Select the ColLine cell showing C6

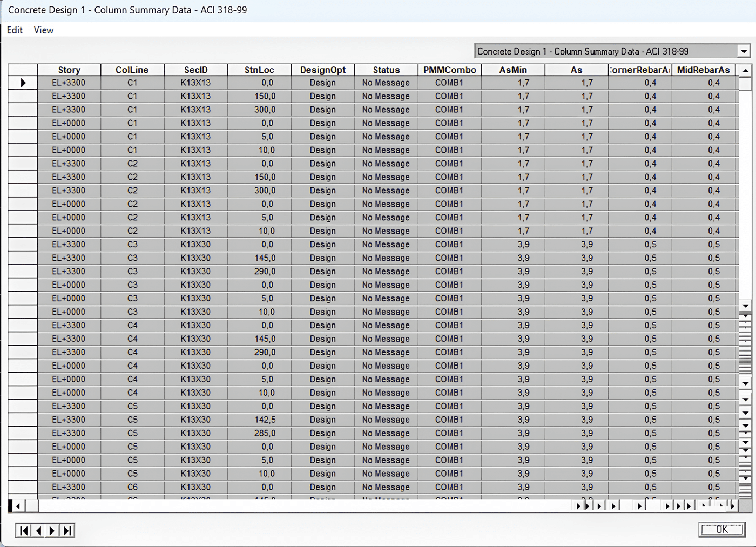click(x=132, y=487)
